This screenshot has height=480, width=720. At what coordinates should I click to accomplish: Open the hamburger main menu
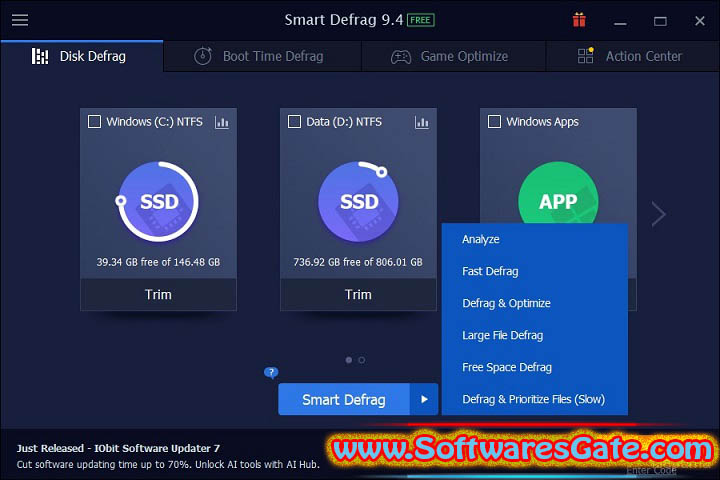(x=20, y=20)
